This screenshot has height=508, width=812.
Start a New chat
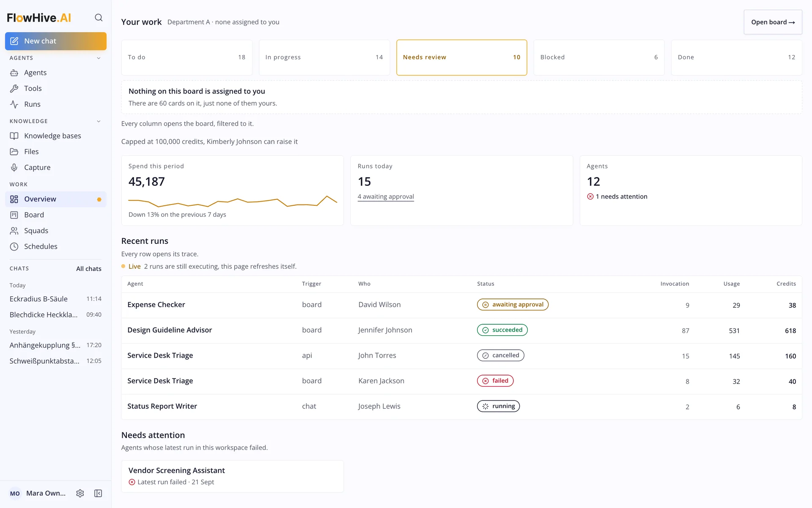[x=56, y=41]
